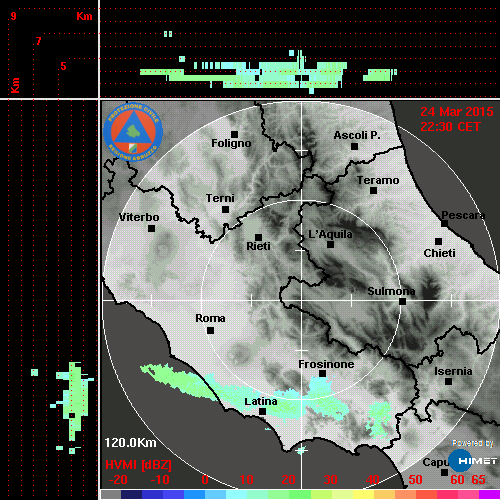Click the Latina label
The width and height of the screenshot is (500, 500).
coord(261,402)
